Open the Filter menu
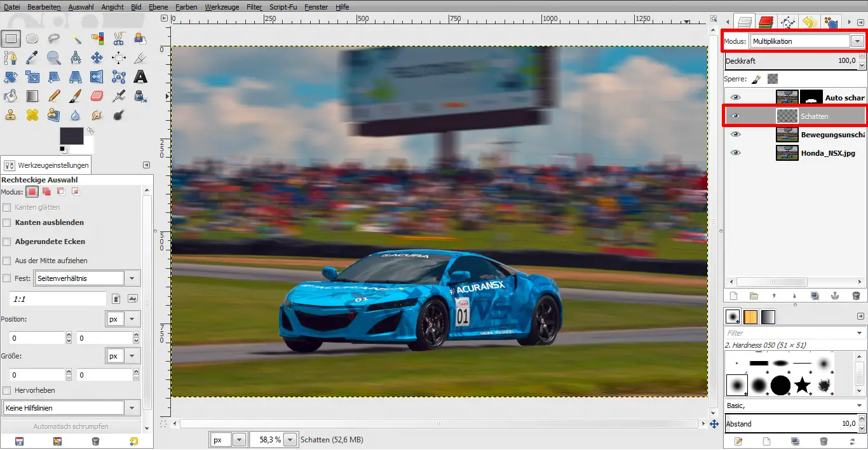 (254, 7)
